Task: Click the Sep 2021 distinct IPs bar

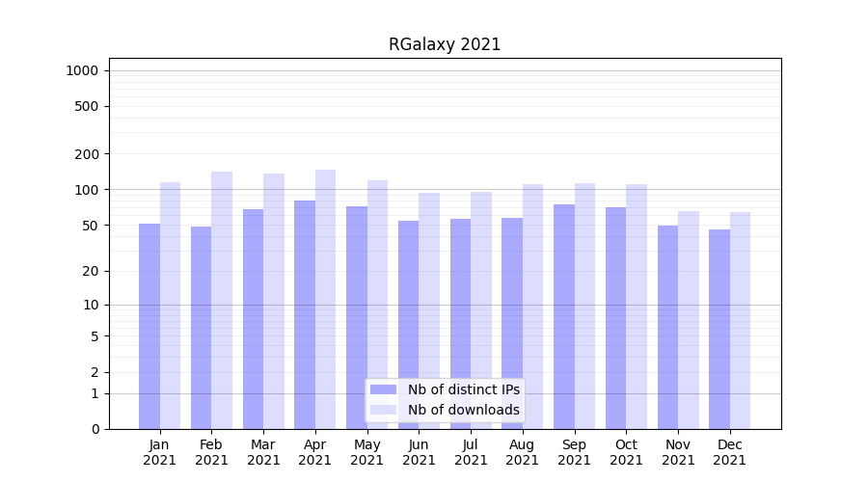Action: [564, 316]
